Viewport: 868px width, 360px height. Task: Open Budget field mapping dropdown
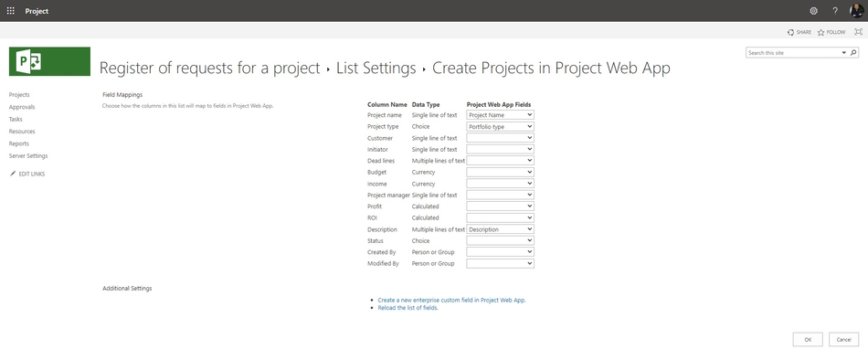click(x=500, y=172)
